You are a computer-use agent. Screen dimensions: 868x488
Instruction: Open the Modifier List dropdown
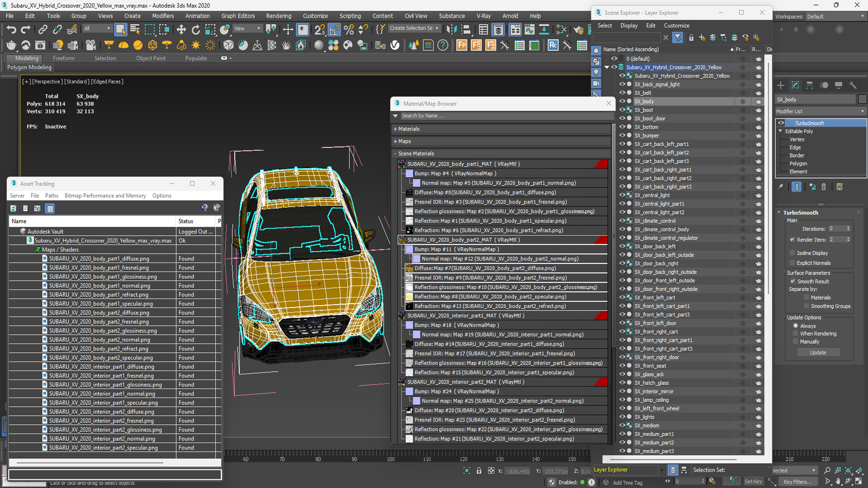tap(821, 111)
